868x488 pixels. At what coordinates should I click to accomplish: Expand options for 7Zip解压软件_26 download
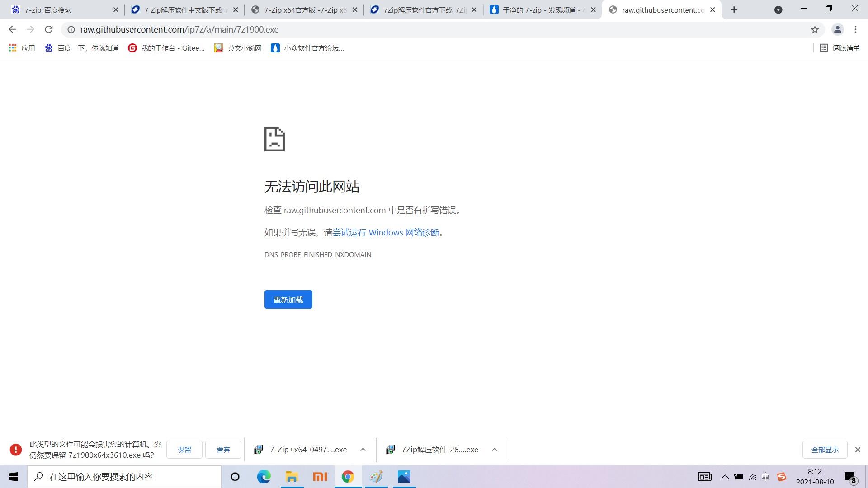point(495,450)
